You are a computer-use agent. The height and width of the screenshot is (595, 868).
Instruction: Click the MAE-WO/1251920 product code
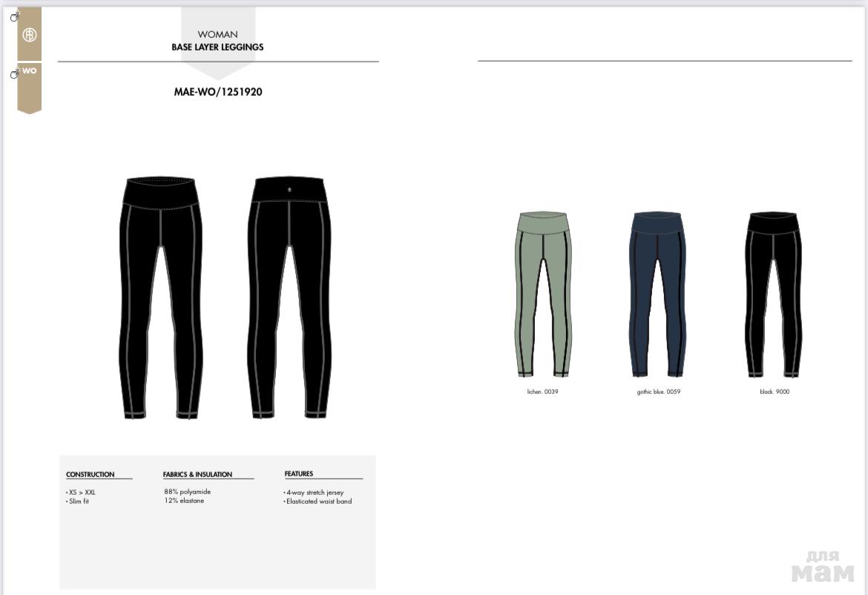tap(218, 92)
